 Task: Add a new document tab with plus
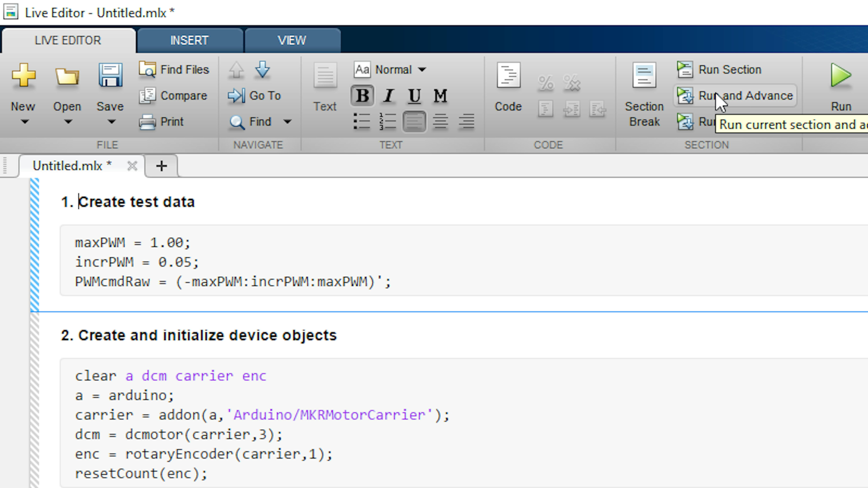[x=161, y=166]
